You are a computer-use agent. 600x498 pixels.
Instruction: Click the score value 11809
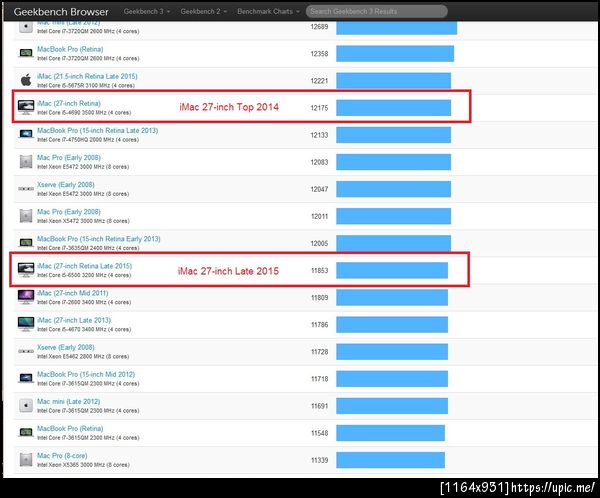pyautogui.click(x=319, y=297)
